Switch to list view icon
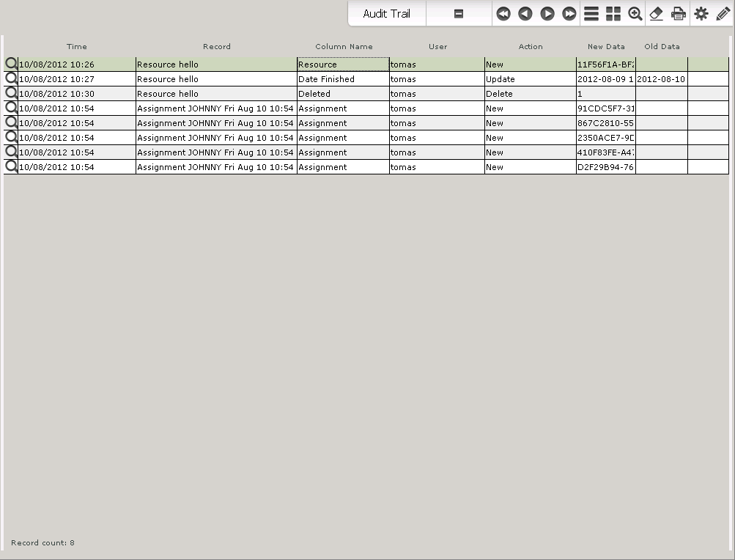 (591, 14)
